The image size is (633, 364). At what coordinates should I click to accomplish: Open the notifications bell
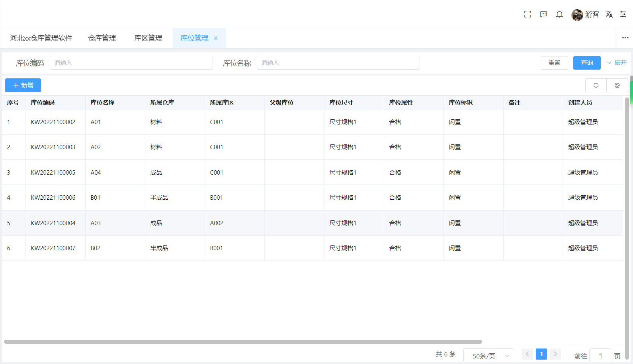559,14
